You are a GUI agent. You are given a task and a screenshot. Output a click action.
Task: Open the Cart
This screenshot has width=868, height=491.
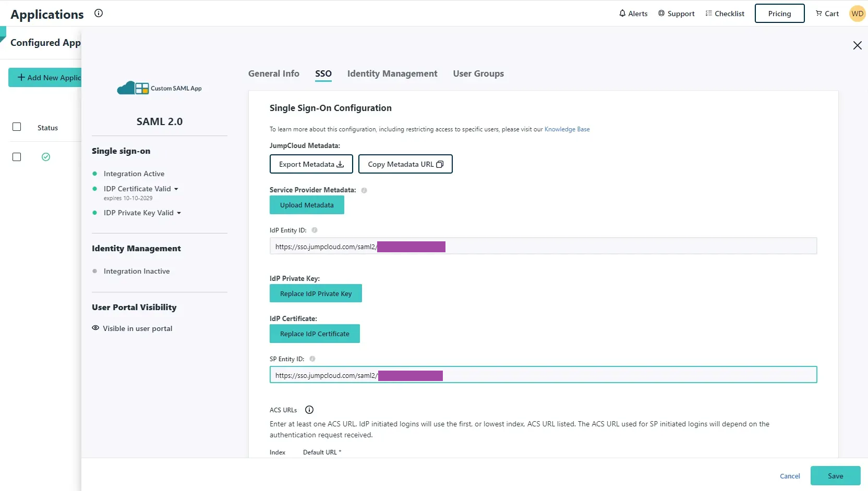pos(827,14)
